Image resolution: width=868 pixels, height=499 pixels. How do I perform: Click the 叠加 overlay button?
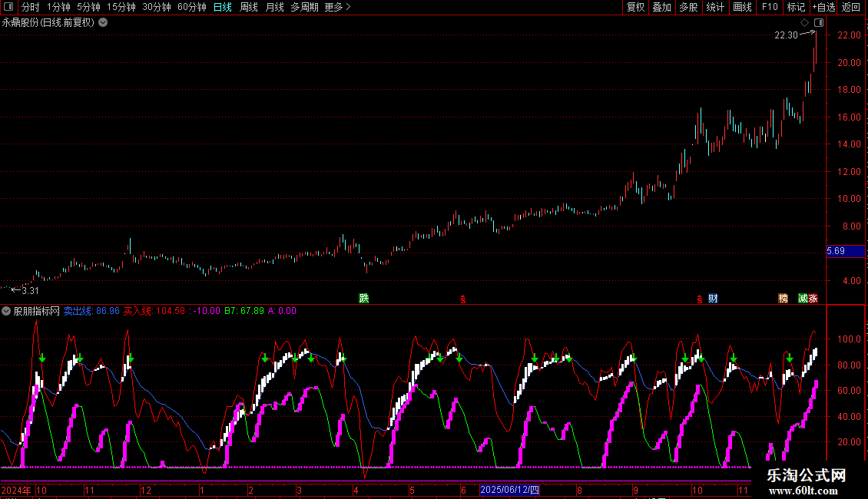coord(661,7)
